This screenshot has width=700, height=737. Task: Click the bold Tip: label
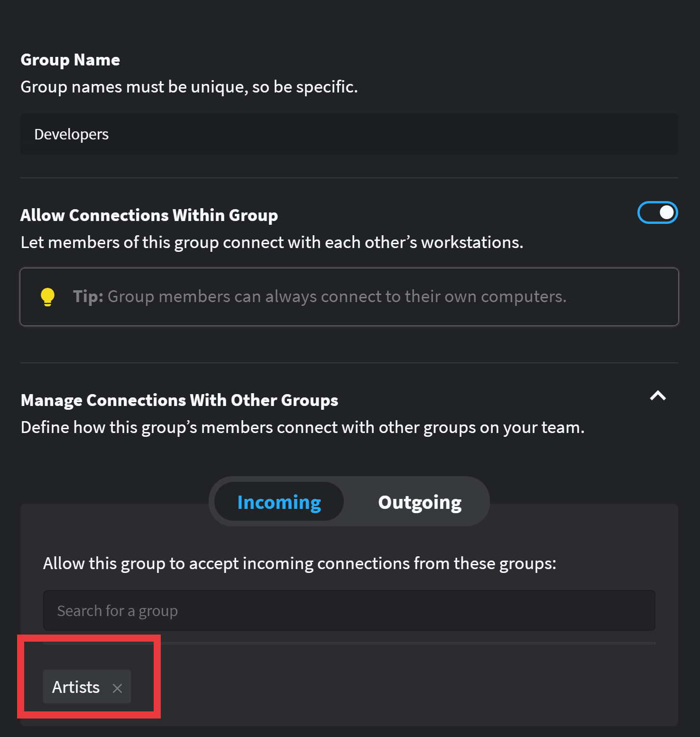[88, 296]
